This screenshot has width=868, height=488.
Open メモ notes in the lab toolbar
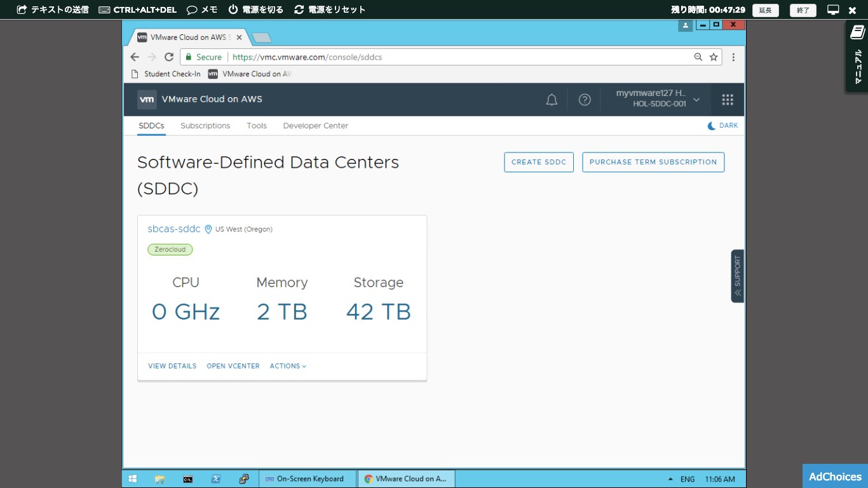pos(202,10)
